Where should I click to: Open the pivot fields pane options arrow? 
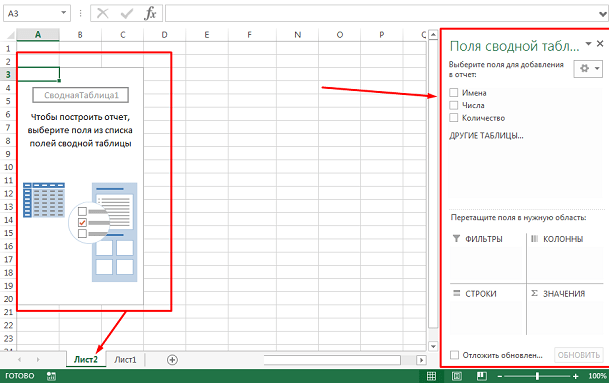(588, 44)
